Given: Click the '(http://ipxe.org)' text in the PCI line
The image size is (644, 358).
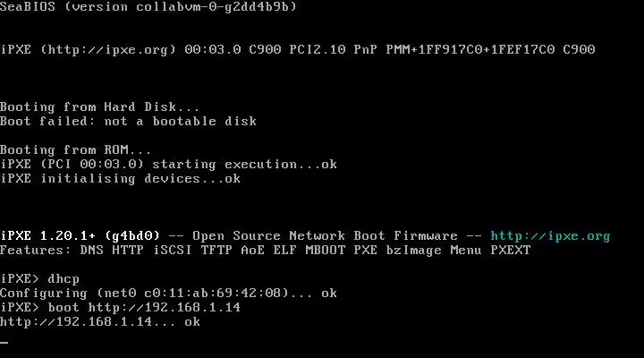Looking at the screenshot, I should click(x=108, y=50).
